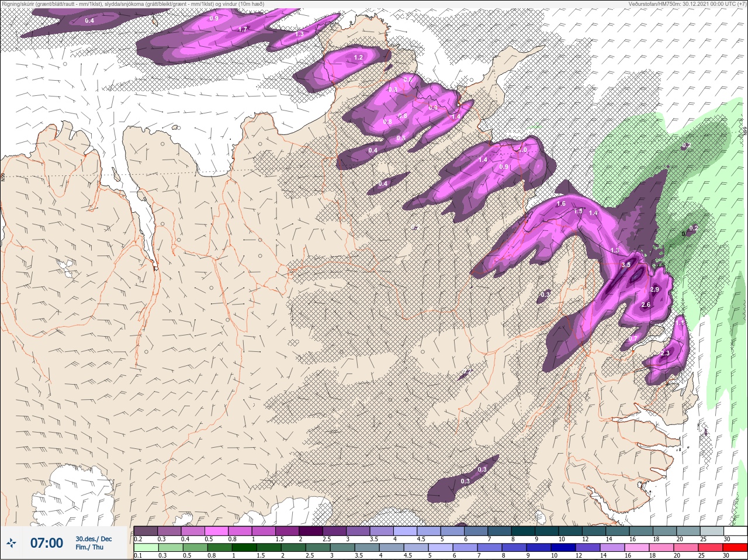Click the '30.des./ Dec' date label

[x=93, y=539]
